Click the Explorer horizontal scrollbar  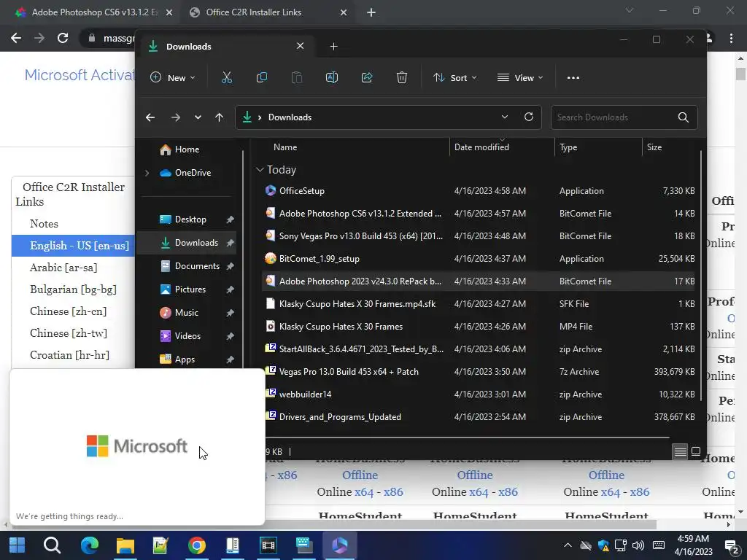coord(467,437)
